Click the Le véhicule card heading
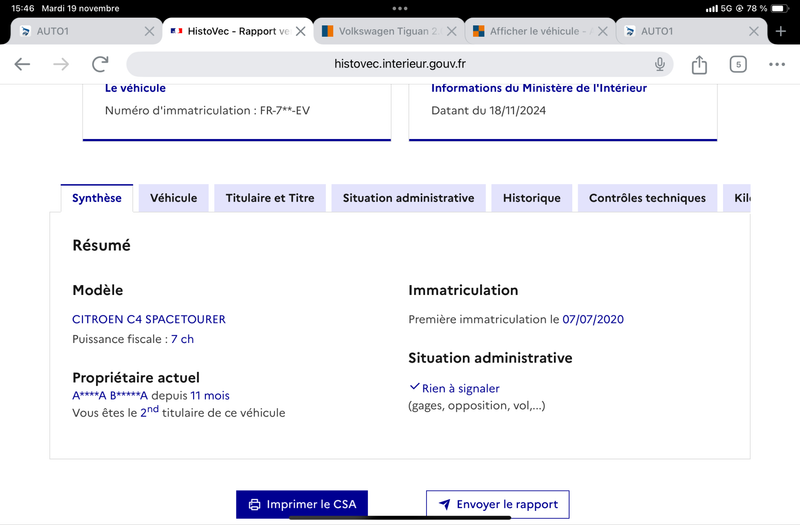 click(135, 88)
